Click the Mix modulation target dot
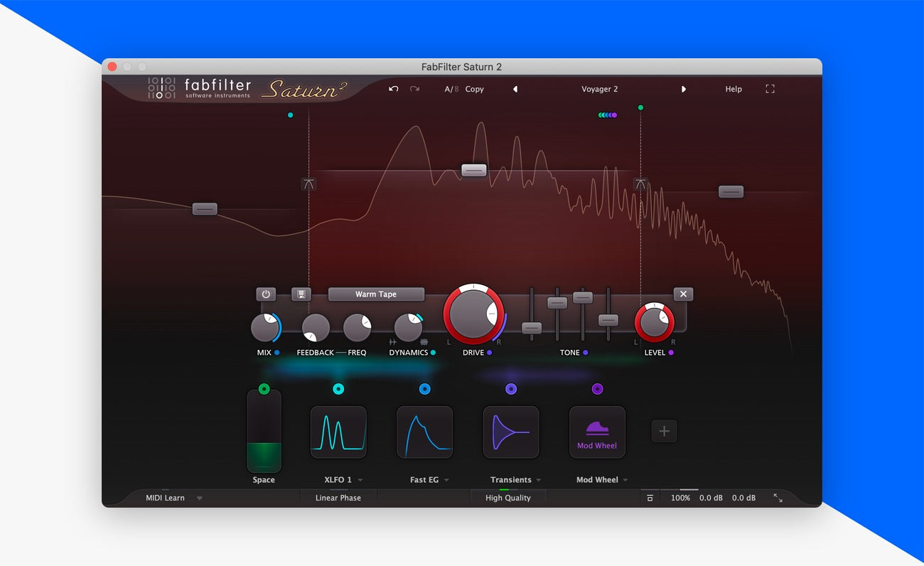 276,353
